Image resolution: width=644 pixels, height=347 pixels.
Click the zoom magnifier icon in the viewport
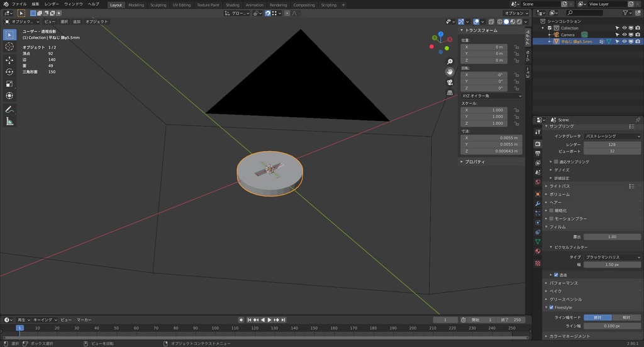tap(450, 62)
